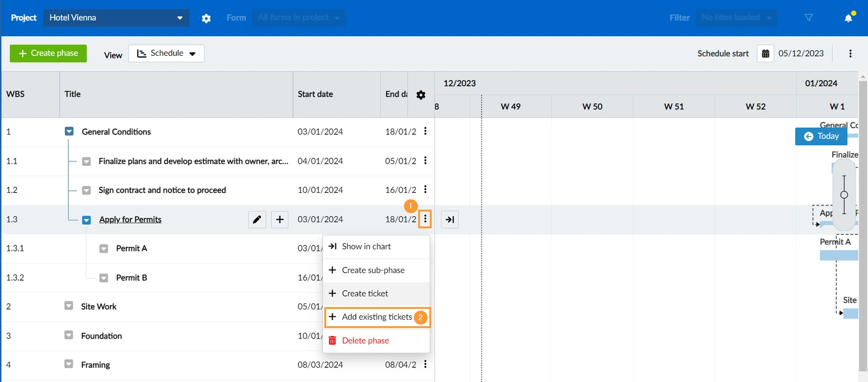Click show-in-chart arrow beside Apply for Permits

point(450,219)
